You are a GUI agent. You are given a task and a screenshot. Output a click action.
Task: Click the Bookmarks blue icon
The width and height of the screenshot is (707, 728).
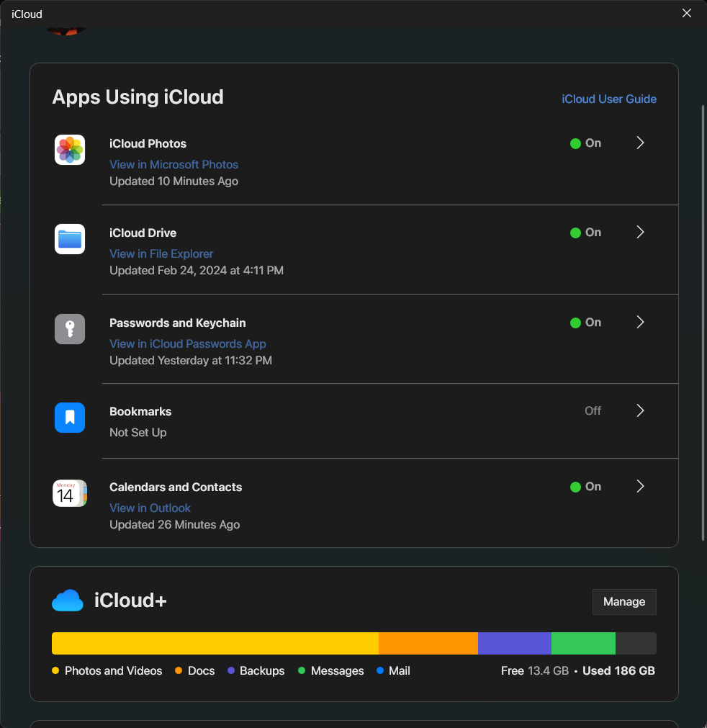pyautogui.click(x=70, y=418)
